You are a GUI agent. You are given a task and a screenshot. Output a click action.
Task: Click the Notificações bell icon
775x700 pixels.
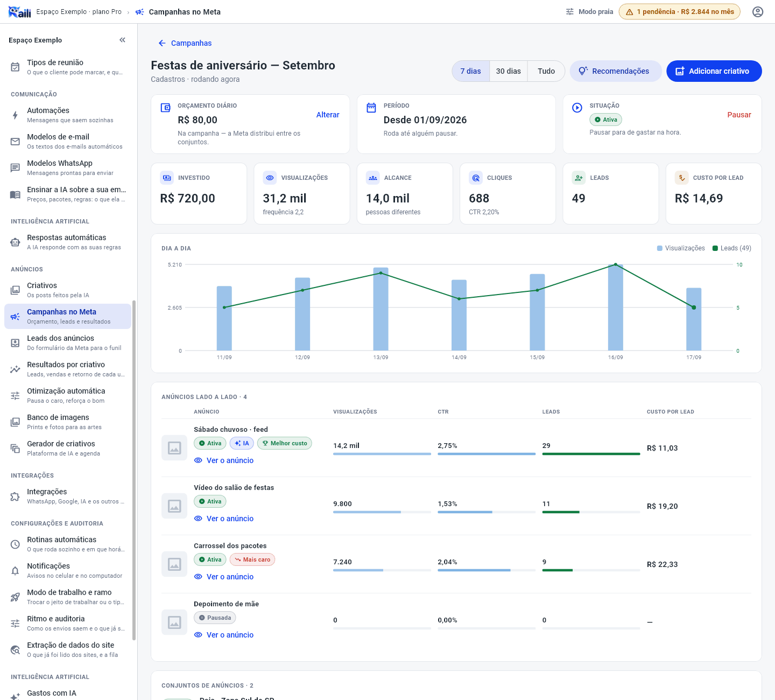click(15, 570)
